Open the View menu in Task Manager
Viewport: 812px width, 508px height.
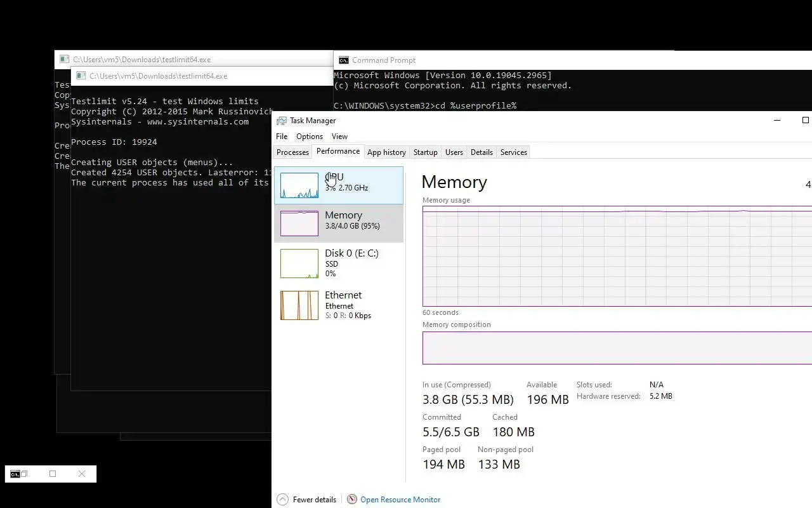(339, 137)
